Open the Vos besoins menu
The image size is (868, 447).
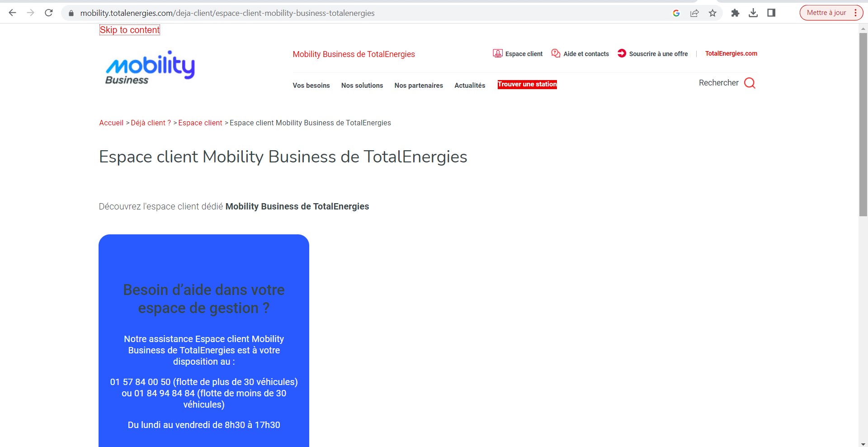point(311,86)
